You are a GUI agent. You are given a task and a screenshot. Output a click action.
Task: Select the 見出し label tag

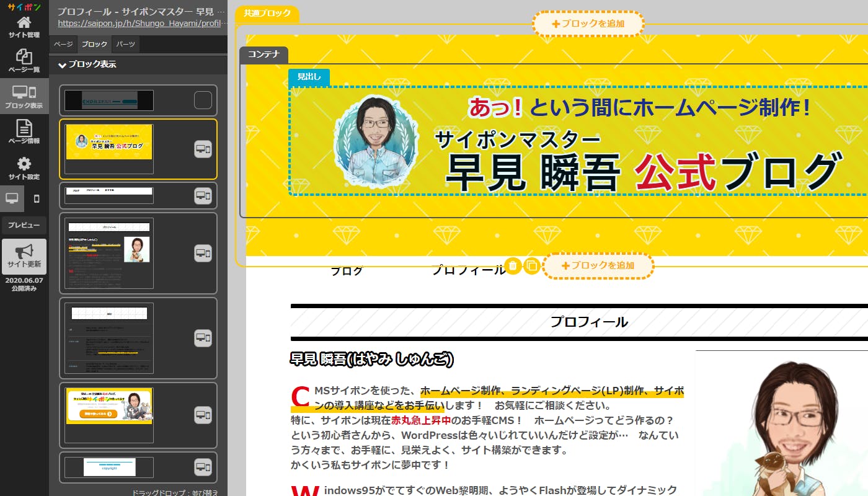(309, 77)
